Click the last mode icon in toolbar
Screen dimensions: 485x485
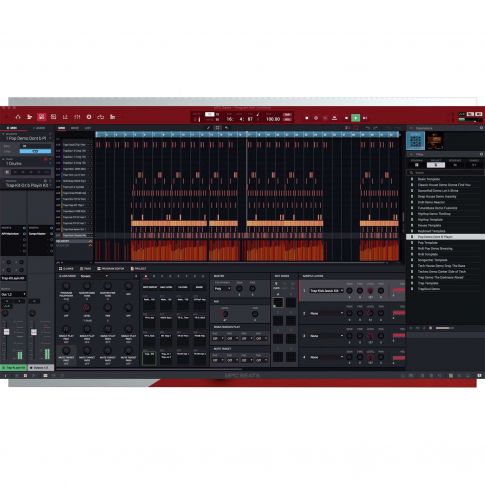click(x=113, y=117)
